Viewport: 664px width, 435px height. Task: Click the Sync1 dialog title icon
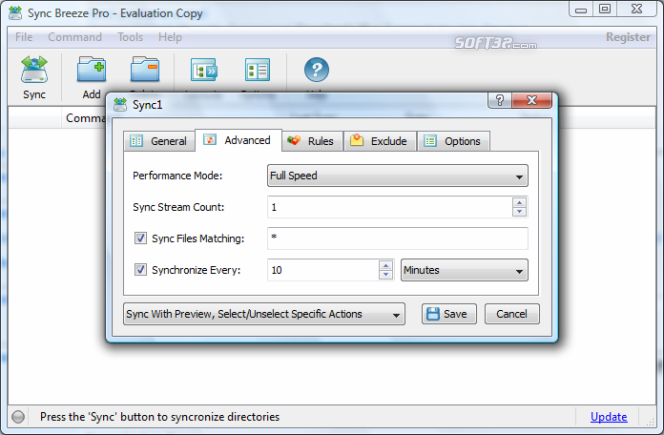coord(120,104)
